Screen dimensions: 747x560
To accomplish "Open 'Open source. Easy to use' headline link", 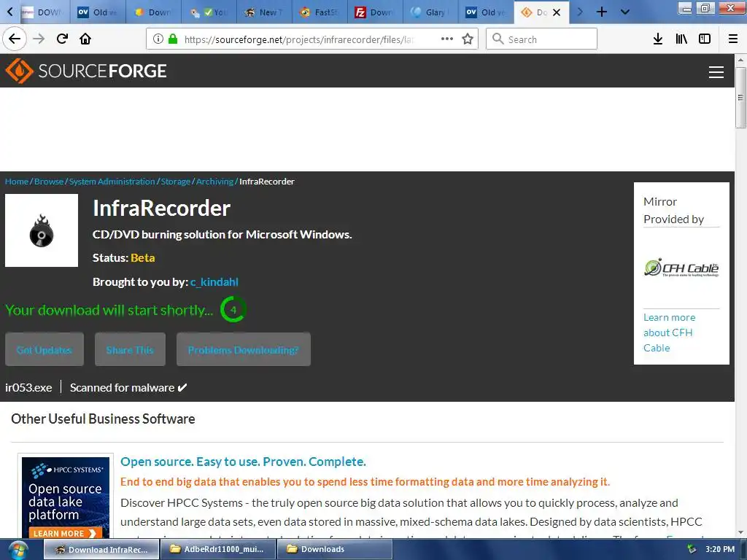I will tap(243, 462).
